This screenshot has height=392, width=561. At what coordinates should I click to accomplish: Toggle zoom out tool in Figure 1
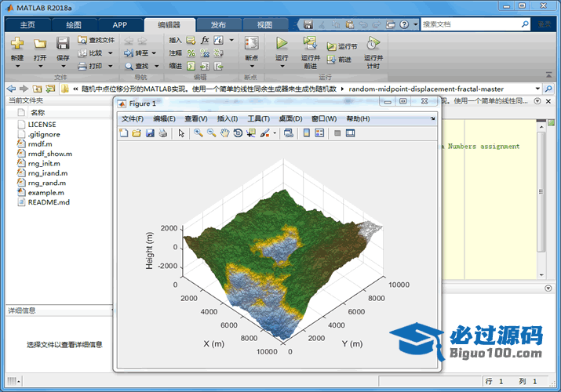[211, 133]
